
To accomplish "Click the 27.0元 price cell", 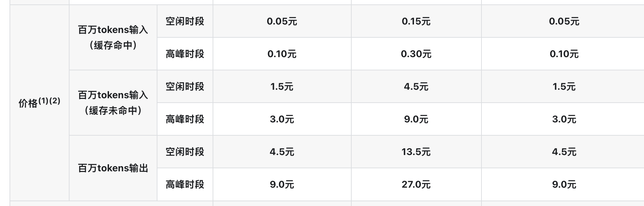I will click(416, 184).
